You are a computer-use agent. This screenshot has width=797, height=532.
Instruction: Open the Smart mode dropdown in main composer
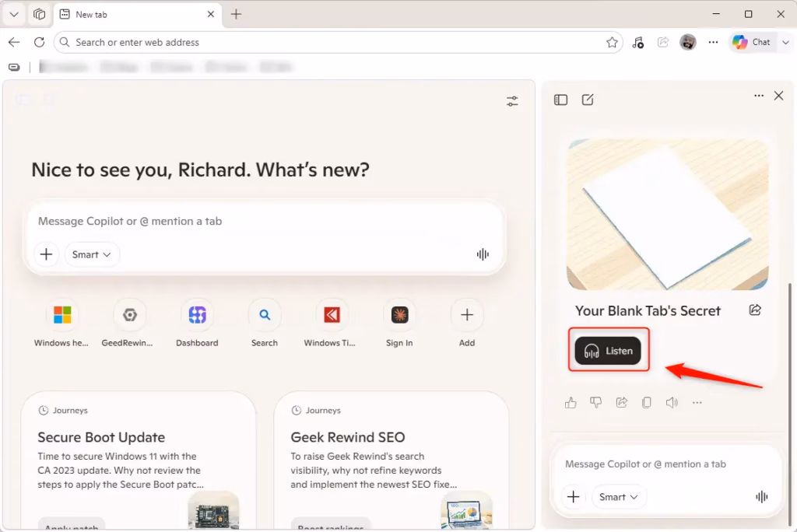(92, 254)
